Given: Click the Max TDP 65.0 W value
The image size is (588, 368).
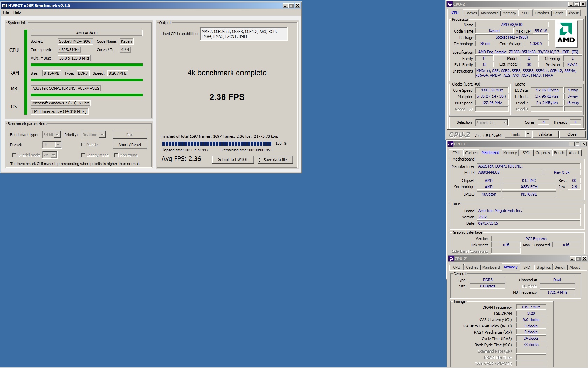Looking at the screenshot, I should 540,31.
